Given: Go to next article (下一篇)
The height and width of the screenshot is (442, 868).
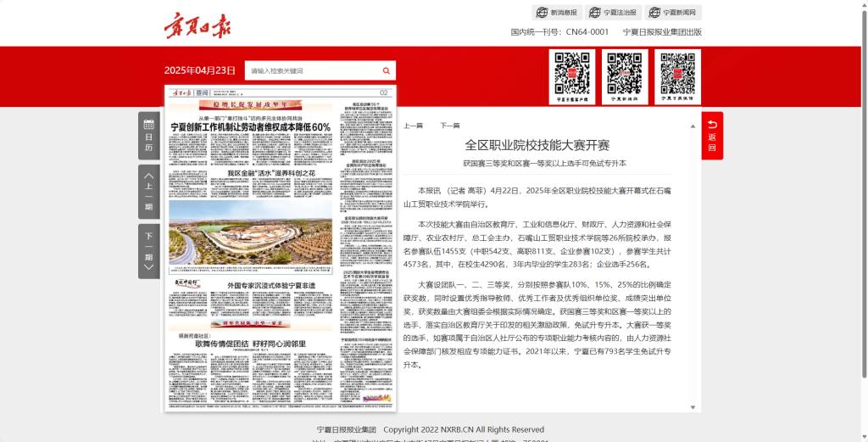Looking at the screenshot, I should [449, 126].
